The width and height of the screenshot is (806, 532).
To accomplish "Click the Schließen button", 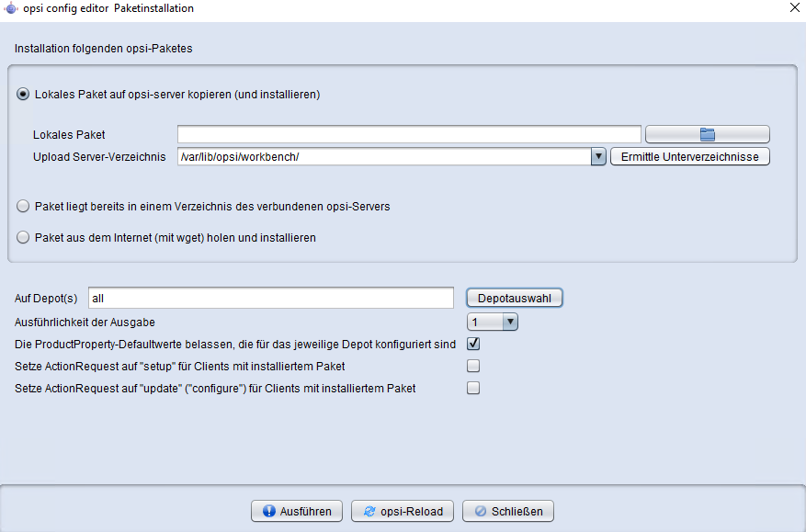I will 508,511.
